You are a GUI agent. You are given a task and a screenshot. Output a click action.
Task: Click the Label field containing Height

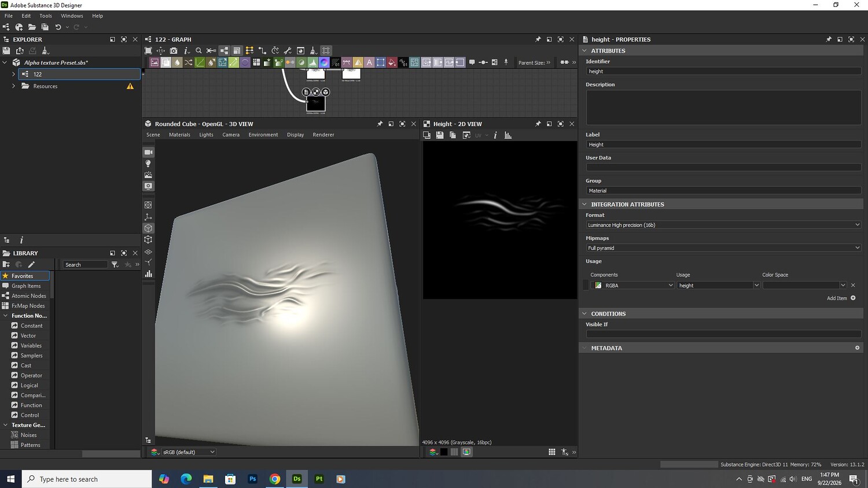[723, 145]
